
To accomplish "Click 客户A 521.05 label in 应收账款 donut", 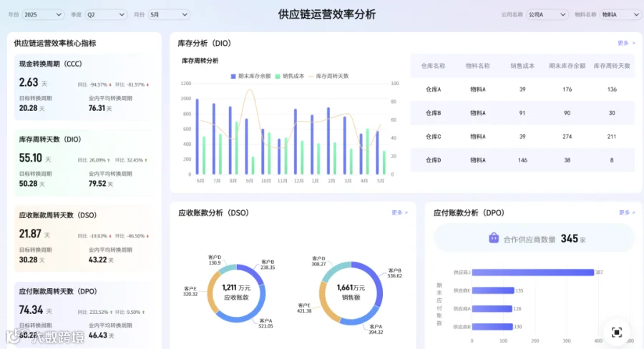I will 265,323.
